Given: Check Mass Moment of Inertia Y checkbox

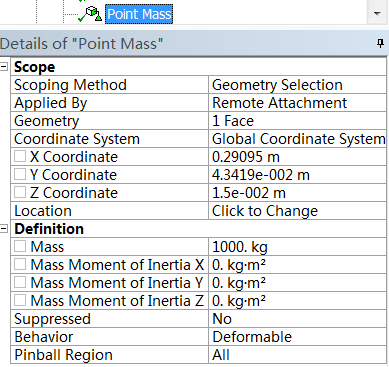Looking at the screenshot, I should click(x=20, y=282).
